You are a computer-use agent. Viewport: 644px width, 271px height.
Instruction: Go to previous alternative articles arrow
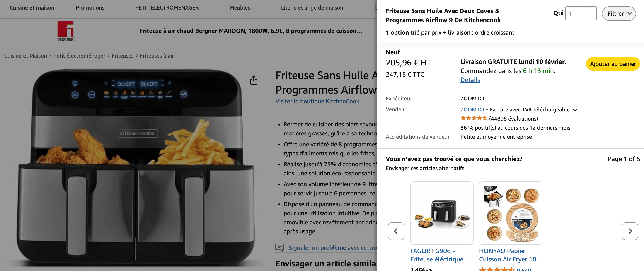click(x=396, y=231)
